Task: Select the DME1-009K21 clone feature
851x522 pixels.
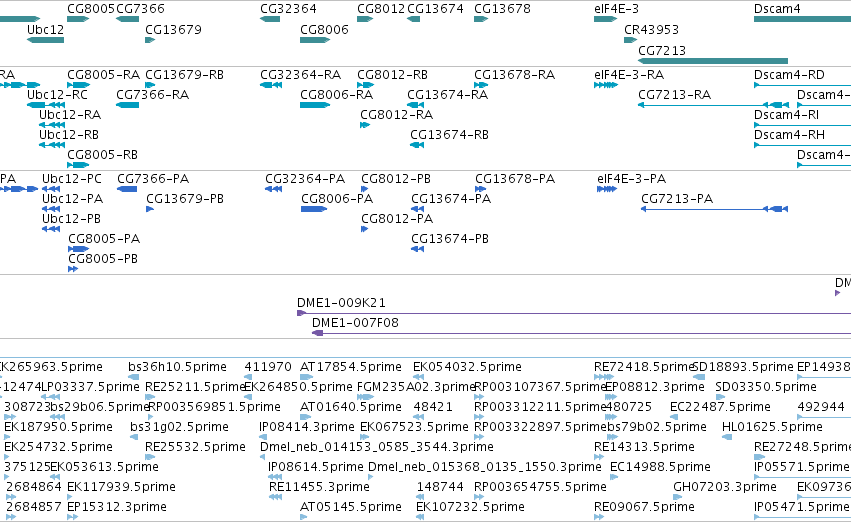Action: point(574,313)
